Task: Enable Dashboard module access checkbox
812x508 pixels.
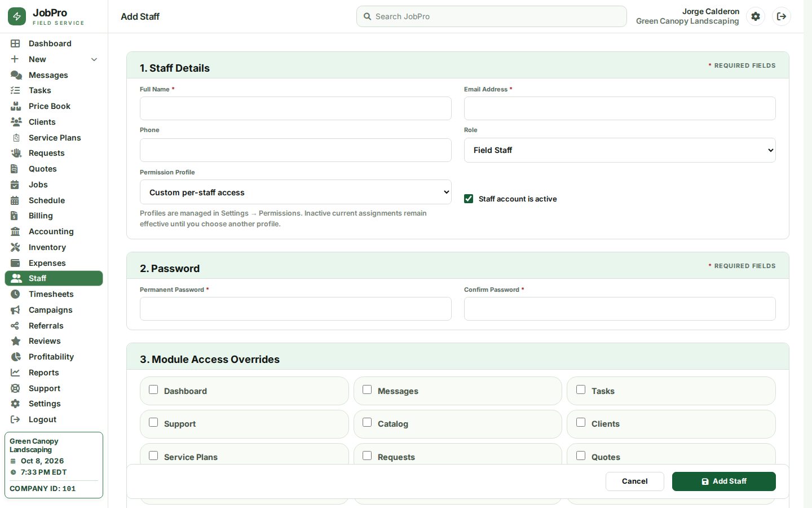Action: (153, 389)
